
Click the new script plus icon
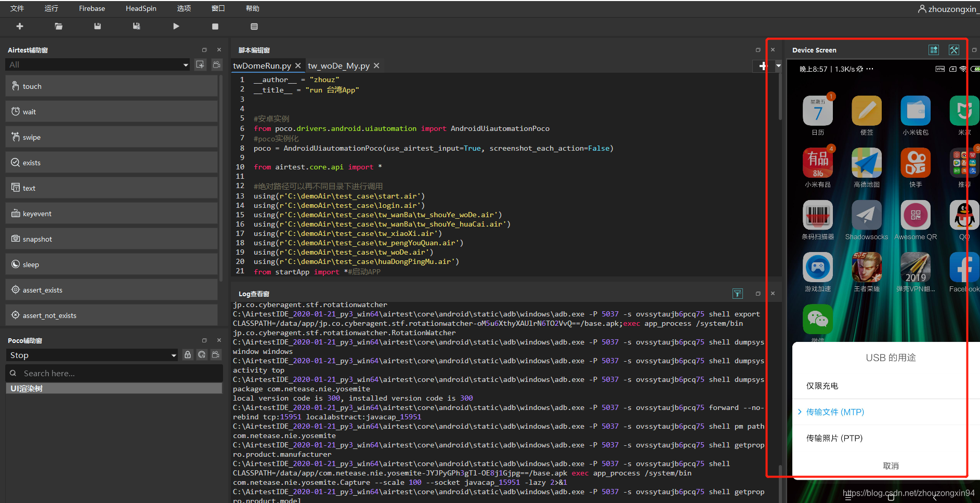(20, 26)
